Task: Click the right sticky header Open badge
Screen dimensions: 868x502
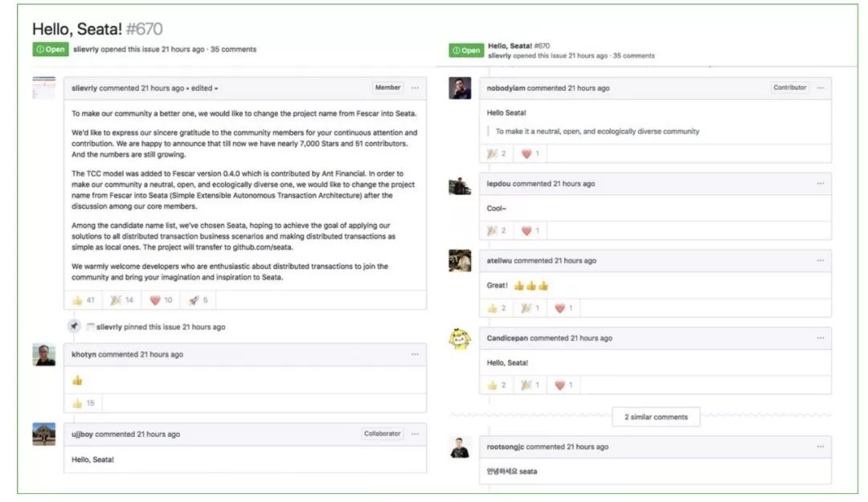Action: (466, 51)
